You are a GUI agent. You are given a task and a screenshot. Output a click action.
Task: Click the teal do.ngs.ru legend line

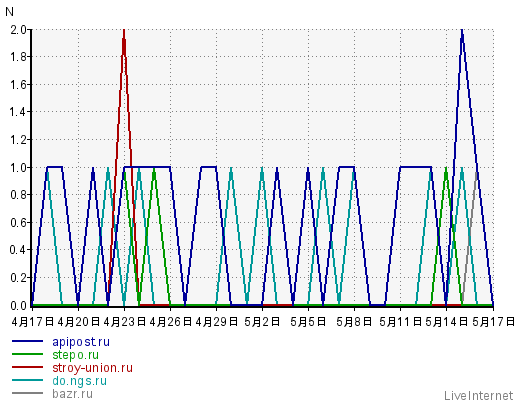tap(27, 380)
